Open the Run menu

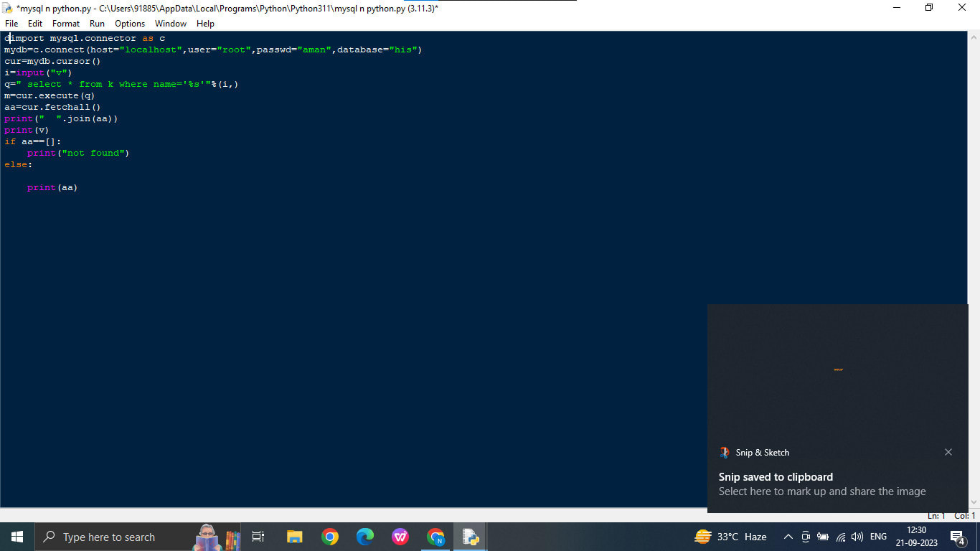click(97, 24)
